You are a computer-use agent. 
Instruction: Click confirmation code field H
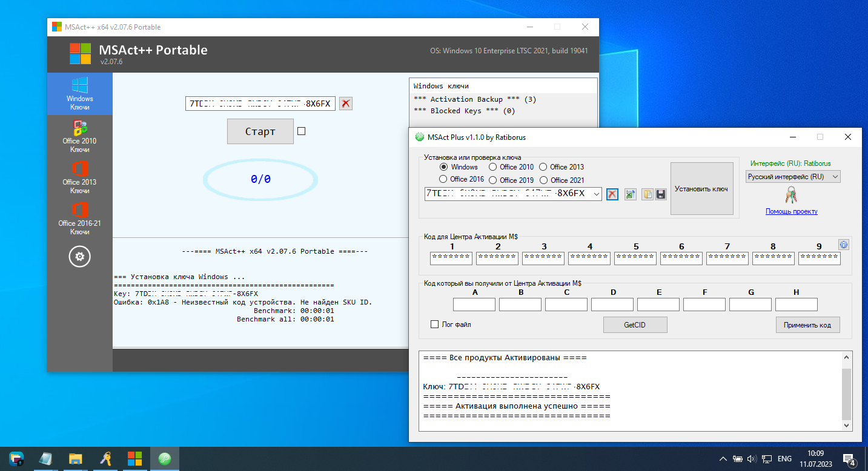797,305
